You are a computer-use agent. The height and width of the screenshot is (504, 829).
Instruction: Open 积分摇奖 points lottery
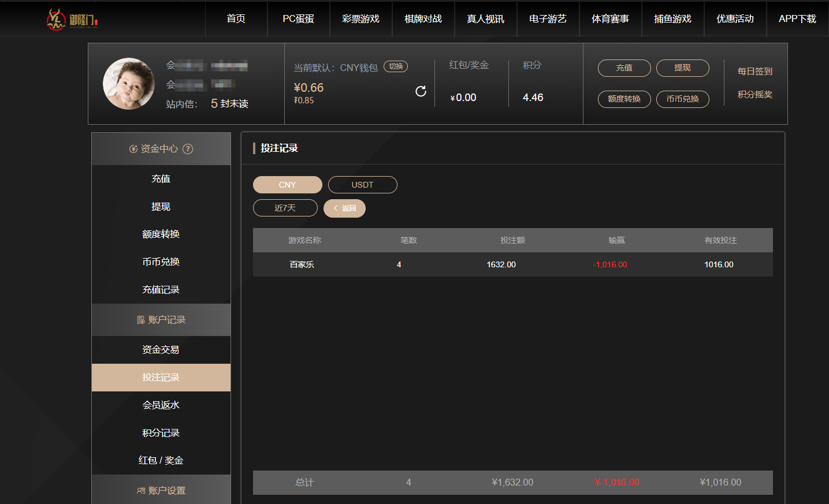click(755, 95)
